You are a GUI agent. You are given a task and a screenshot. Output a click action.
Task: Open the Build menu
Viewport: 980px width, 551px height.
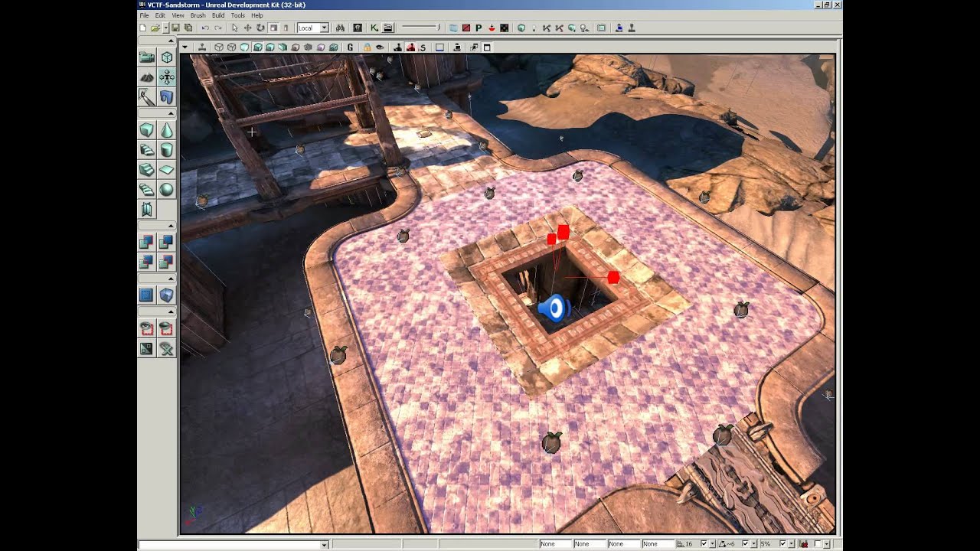coord(218,15)
